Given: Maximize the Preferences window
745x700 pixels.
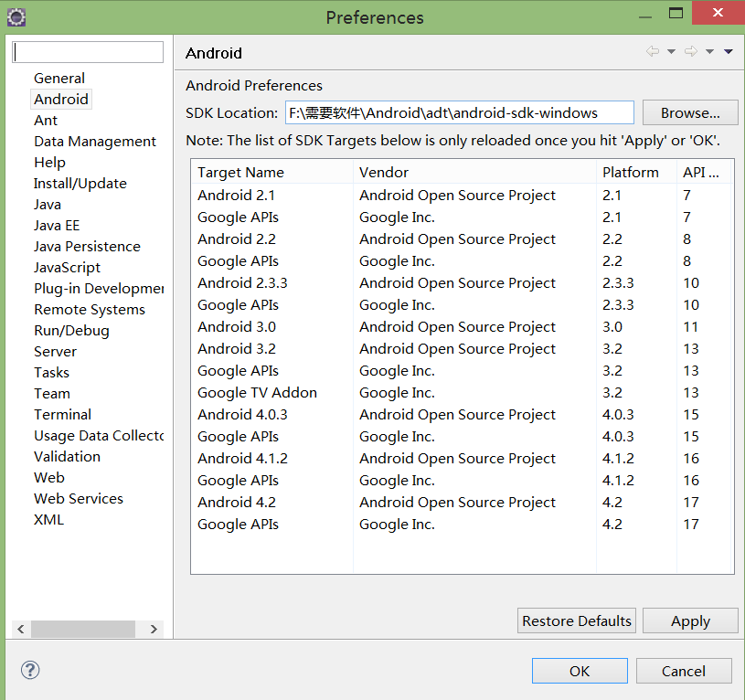Looking at the screenshot, I should [676, 13].
